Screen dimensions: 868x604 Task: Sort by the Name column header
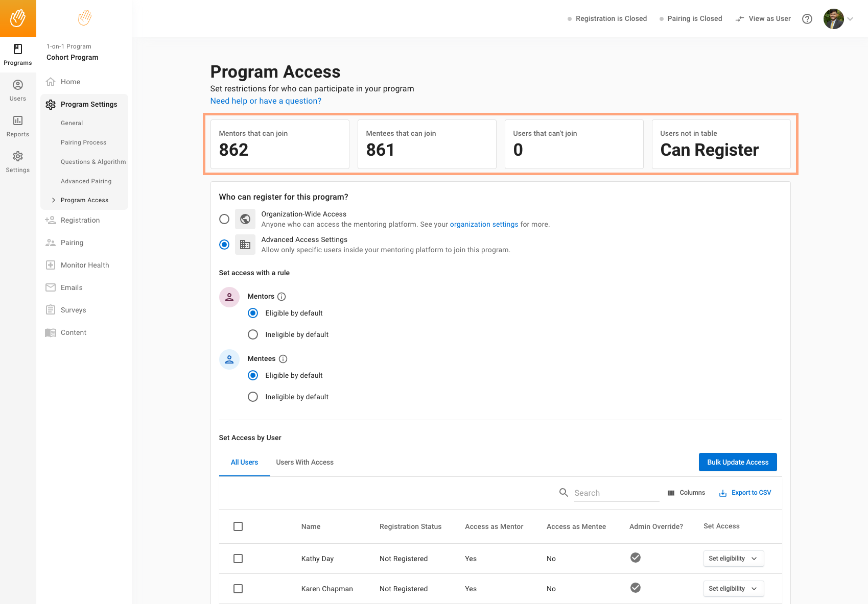click(x=311, y=527)
